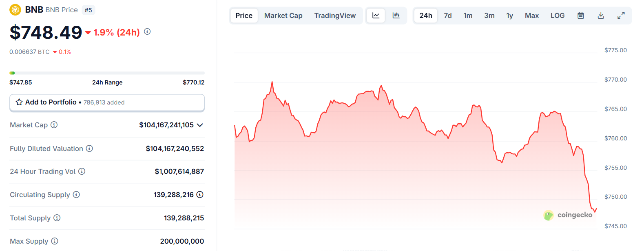The image size is (644, 251).
Task: Switch to line chart view icon
Action: (x=376, y=16)
